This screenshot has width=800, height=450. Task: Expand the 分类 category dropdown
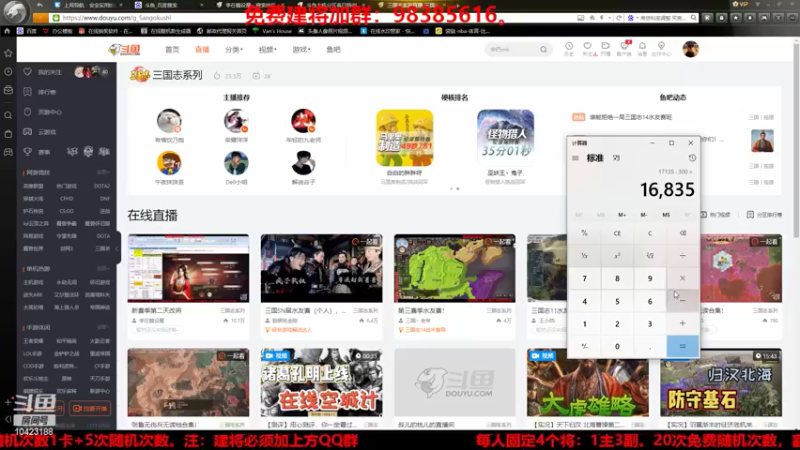234,49
